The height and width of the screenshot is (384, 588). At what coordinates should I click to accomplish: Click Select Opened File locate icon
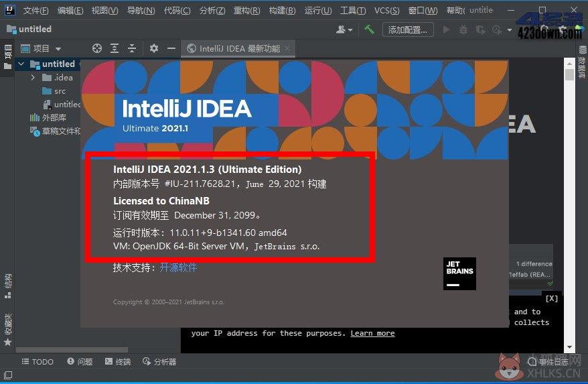(96, 48)
